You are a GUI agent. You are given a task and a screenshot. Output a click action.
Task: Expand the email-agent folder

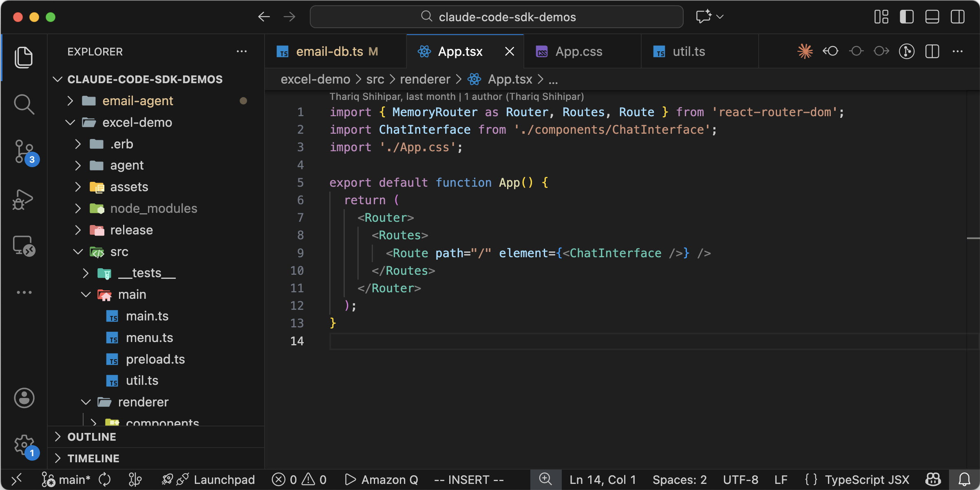coord(137,101)
